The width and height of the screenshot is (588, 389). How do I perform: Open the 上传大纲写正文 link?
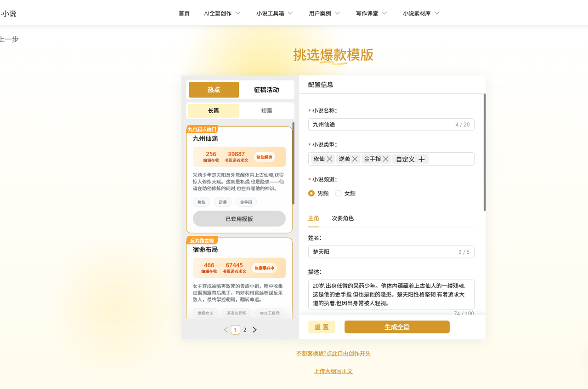[x=334, y=371]
